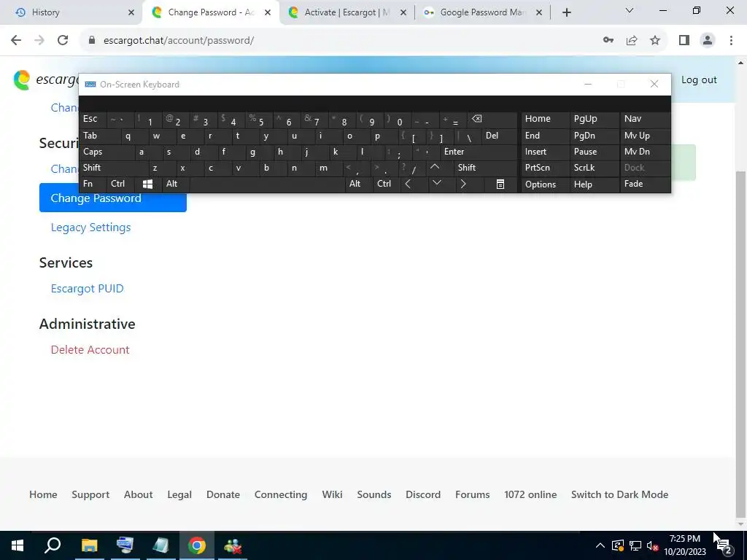
Task: Tap backspace key on On-Screen Keyboard
Action: (492, 120)
